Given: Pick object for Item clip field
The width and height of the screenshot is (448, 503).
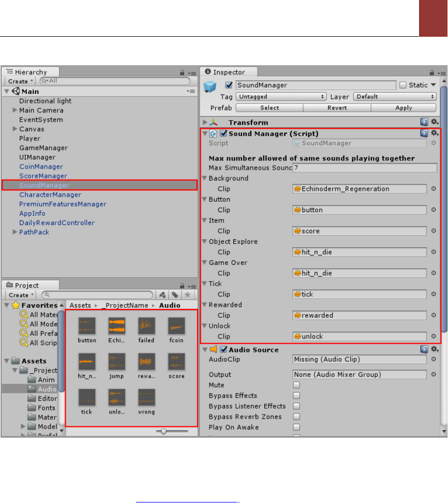Looking at the screenshot, I should [434, 231].
